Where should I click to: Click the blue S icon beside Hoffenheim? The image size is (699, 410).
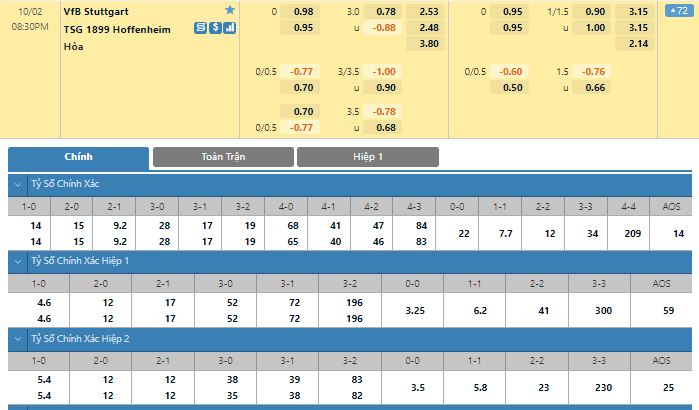tap(200, 29)
